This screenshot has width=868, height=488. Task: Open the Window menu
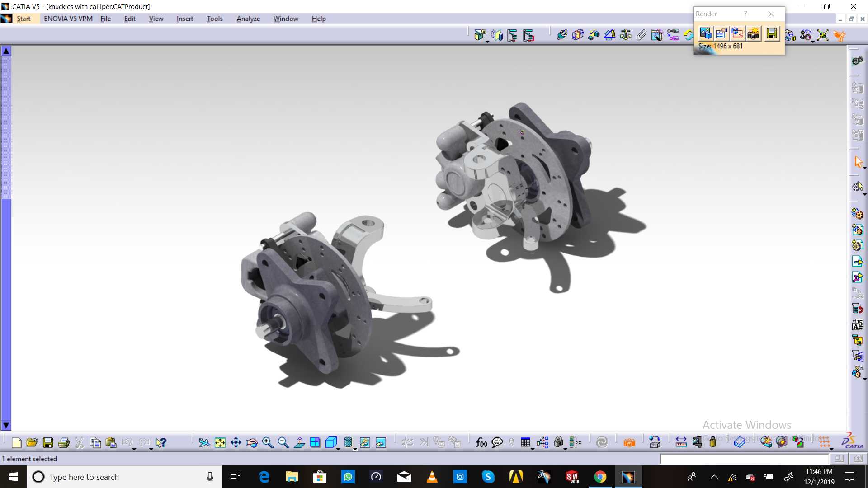pyautogui.click(x=286, y=19)
